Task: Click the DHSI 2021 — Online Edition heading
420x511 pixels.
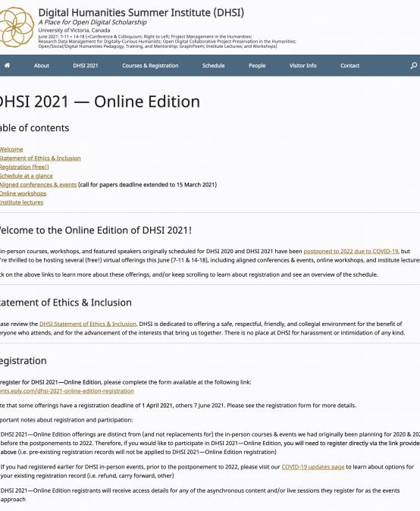Action: point(100,102)
